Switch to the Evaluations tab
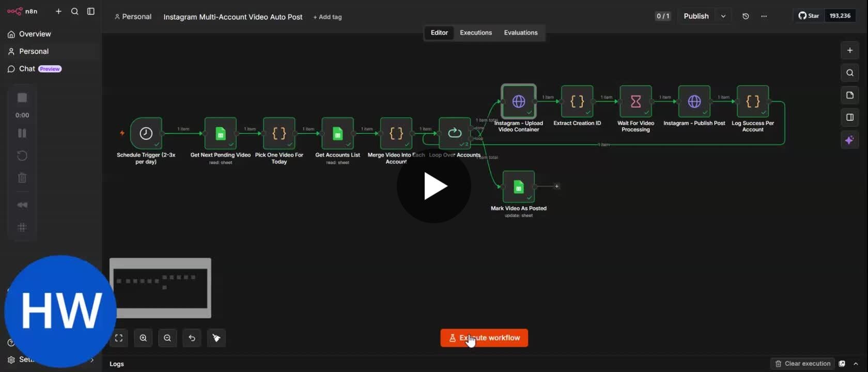 (x=521, y=33)
